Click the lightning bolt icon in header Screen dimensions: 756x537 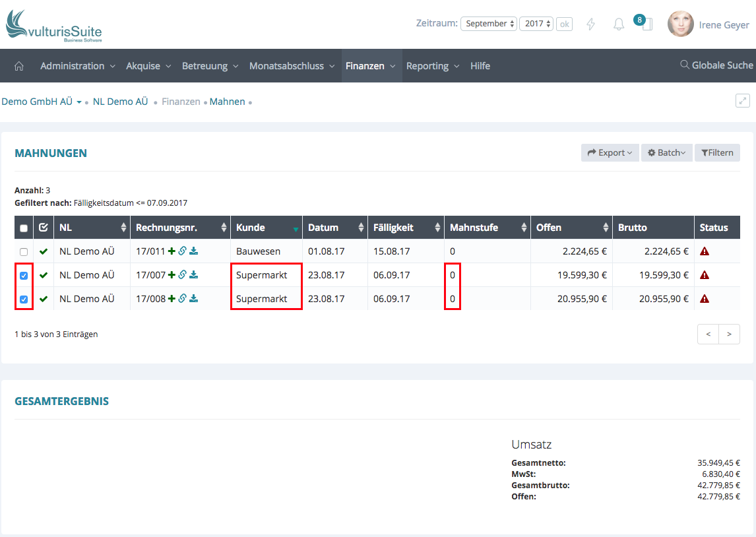(x=591, y=24)
